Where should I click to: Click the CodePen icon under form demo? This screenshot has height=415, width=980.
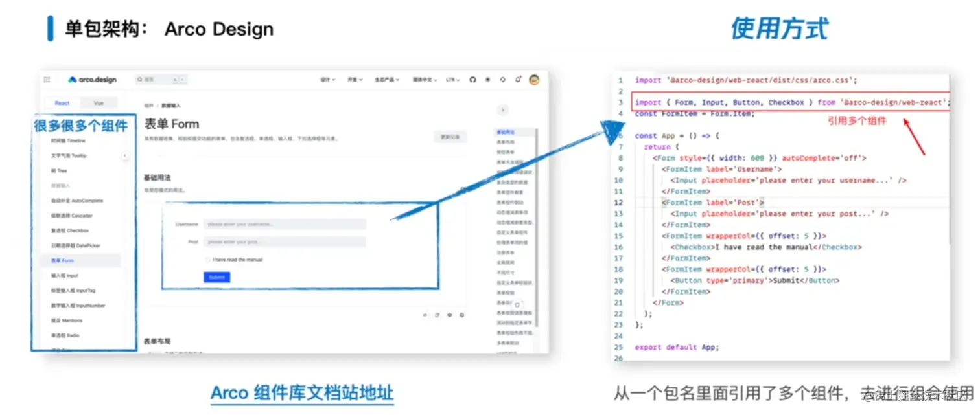(x=450, y=315)
